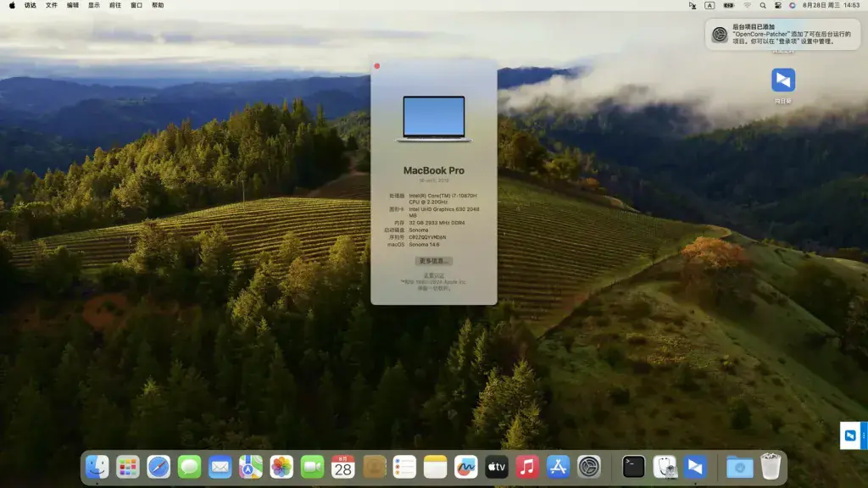
Task: Open App Store from the Dock
Action: click(558, 467)
